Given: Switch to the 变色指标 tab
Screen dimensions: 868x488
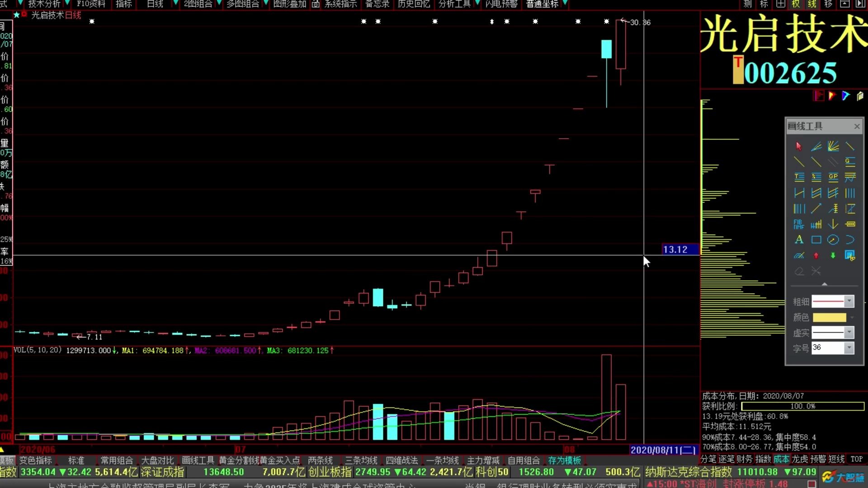Looking at the screenshot, I should coord(36,460).
